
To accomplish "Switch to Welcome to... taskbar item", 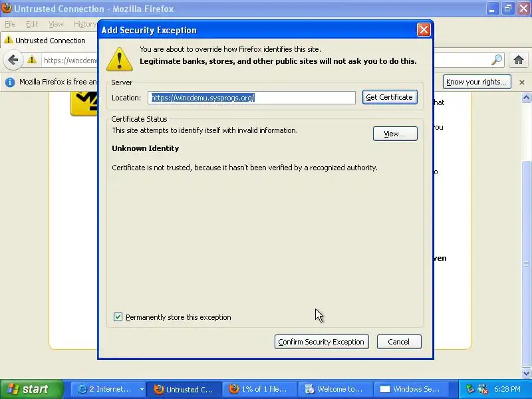I will pos(335,389).
